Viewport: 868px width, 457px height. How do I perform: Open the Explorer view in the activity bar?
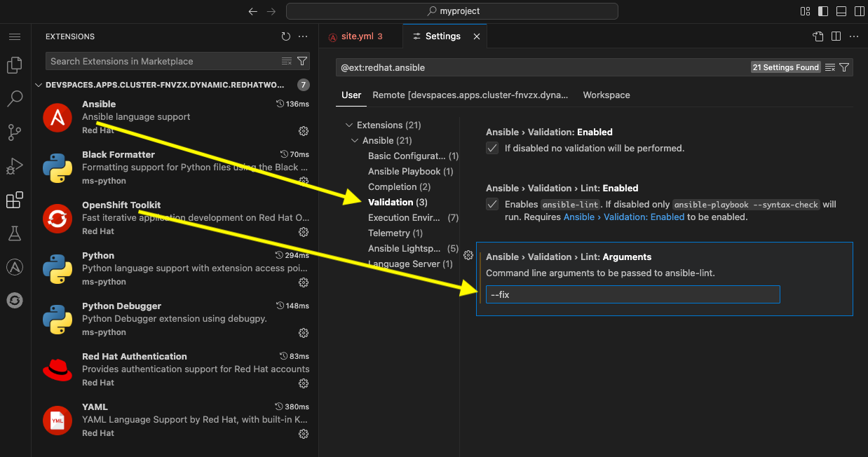pos(15,64)
